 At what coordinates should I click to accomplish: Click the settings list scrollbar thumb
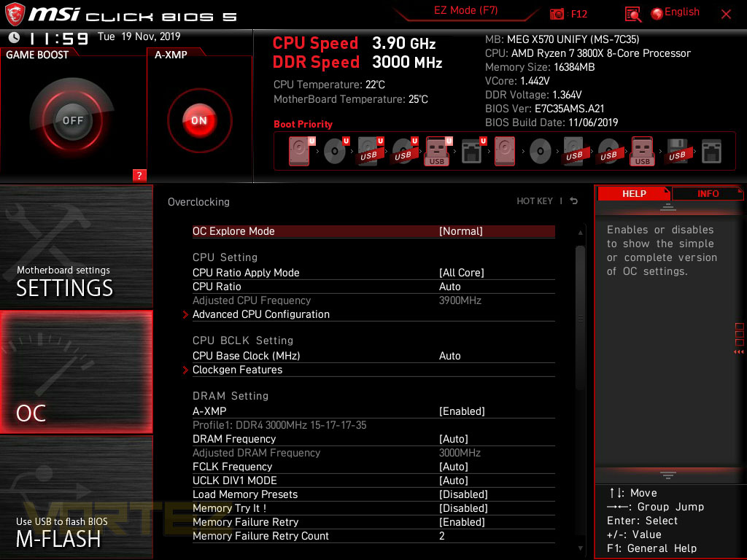(580, 318)
